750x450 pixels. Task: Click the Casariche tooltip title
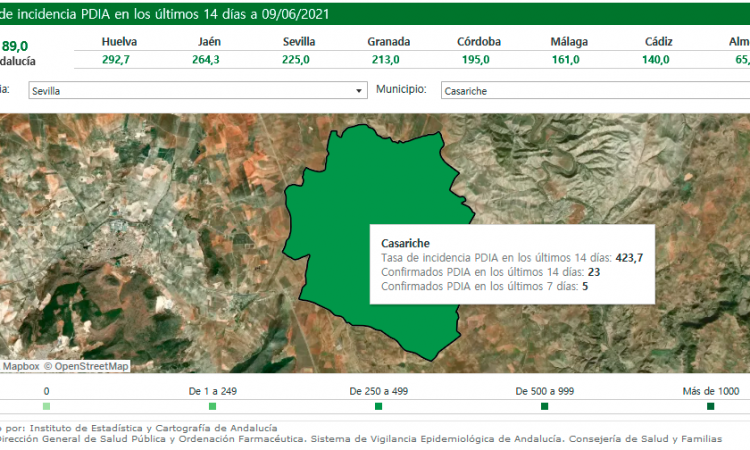[x=405, y=243]
